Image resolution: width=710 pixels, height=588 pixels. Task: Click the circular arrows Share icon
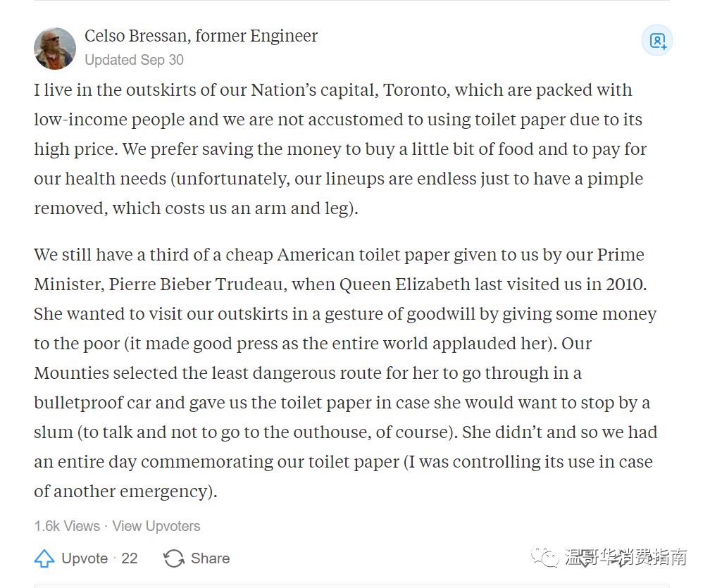(x=174, y=558)
